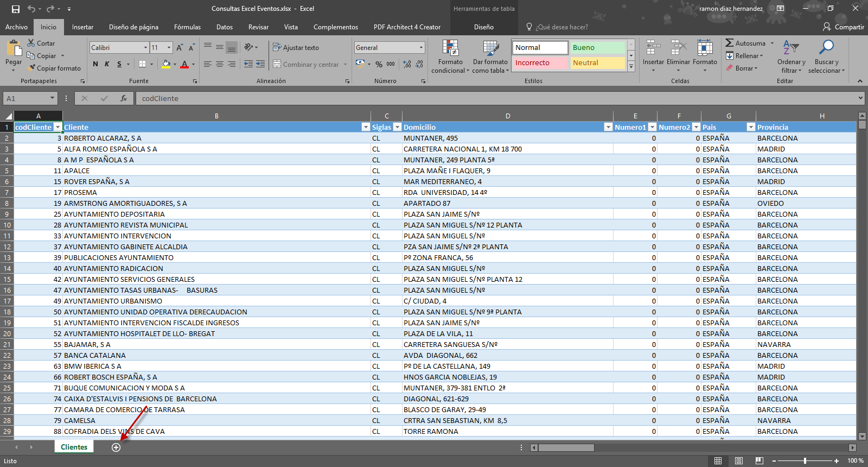Viewport: 868px width, 467px height.
Task: Open Formato cells menu
Action: click(x=705, y=56)
